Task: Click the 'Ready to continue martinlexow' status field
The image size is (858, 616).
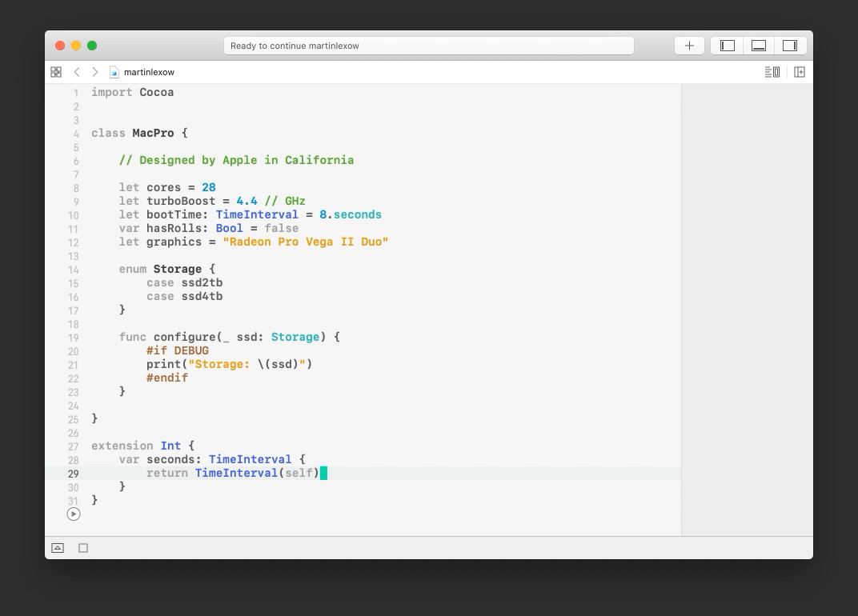Action: tap(429, 46)
